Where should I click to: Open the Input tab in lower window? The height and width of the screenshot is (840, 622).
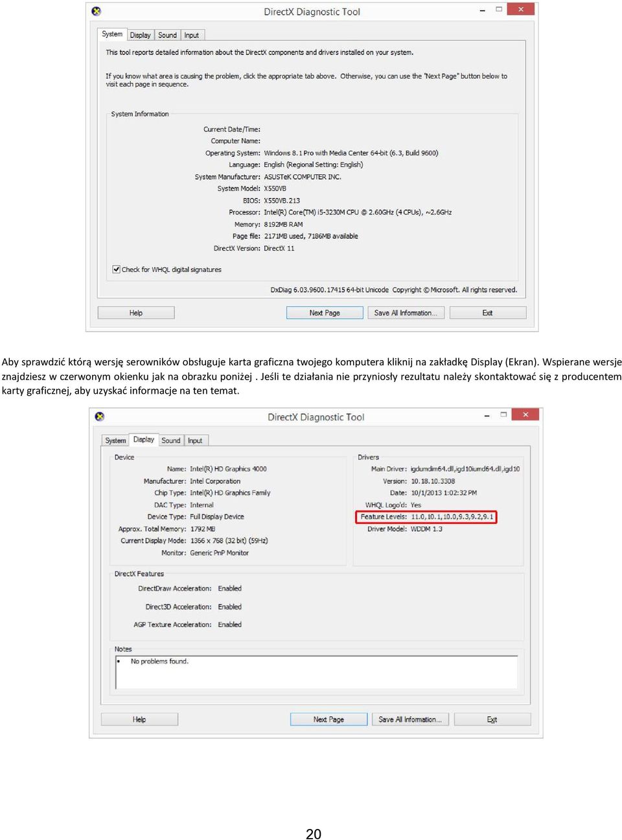[x=195, y=440]
